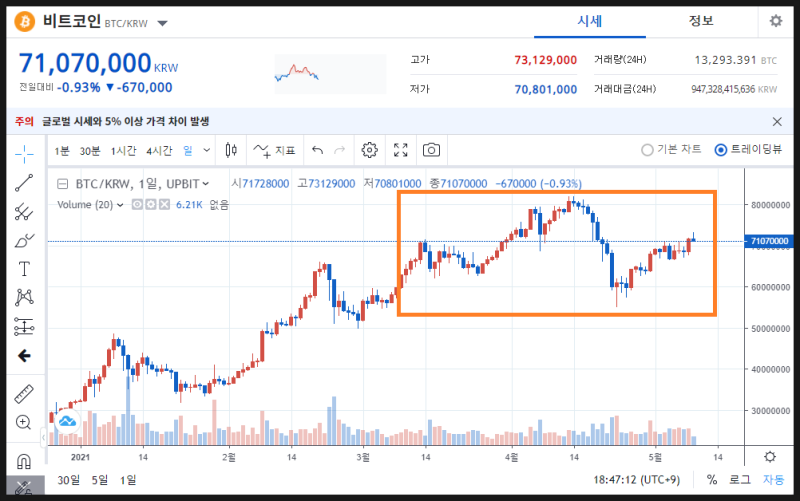Select the 1시간 interval
800x501 pixels.
(x=123, y=151)
